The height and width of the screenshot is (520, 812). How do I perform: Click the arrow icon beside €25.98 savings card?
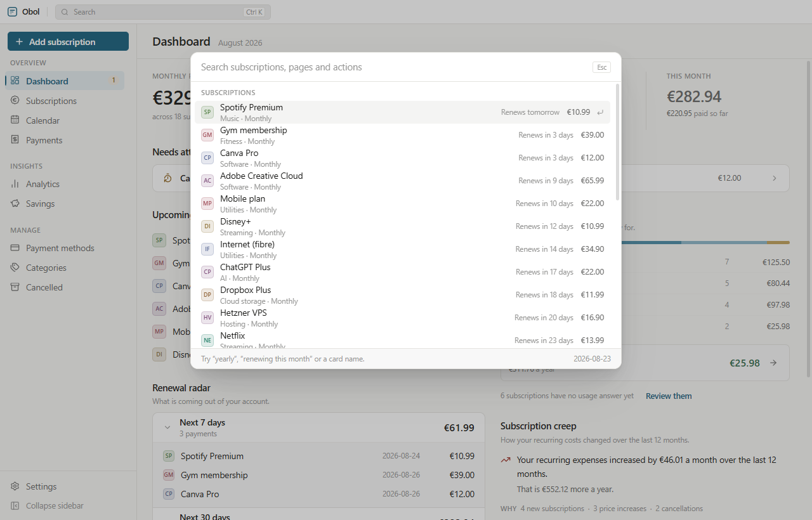point(773,363)
